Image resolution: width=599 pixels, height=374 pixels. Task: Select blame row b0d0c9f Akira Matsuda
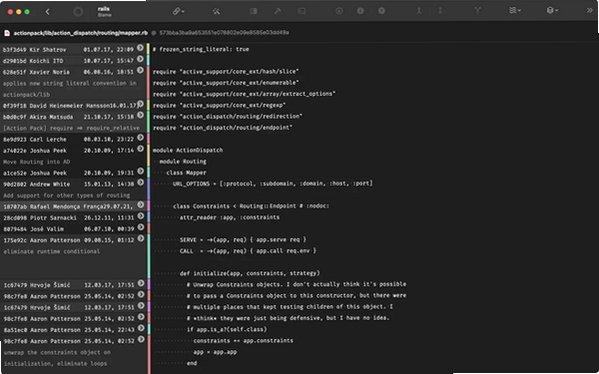click(73, 117)
